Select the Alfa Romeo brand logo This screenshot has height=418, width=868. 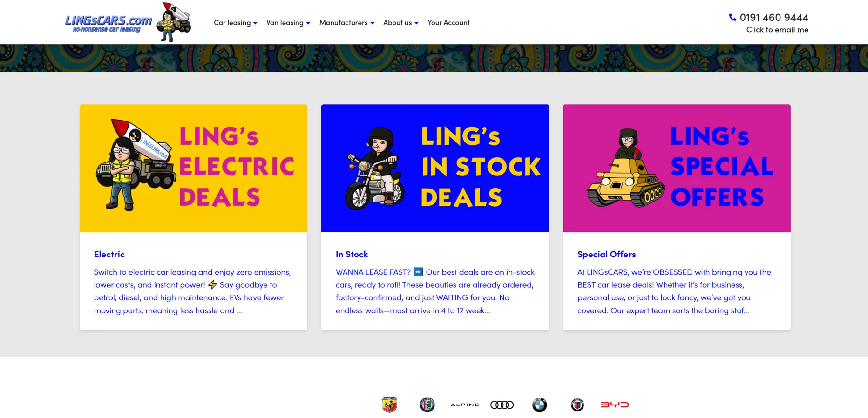pos(427,405)
